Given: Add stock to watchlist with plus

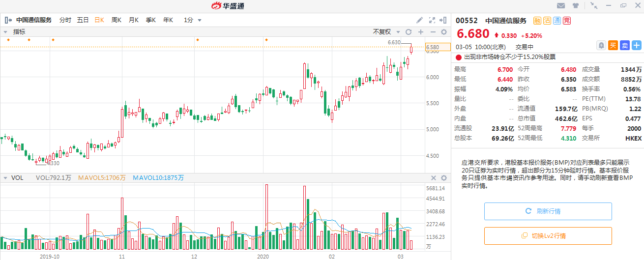Looking at the screenshot, I should click(636, 45).
